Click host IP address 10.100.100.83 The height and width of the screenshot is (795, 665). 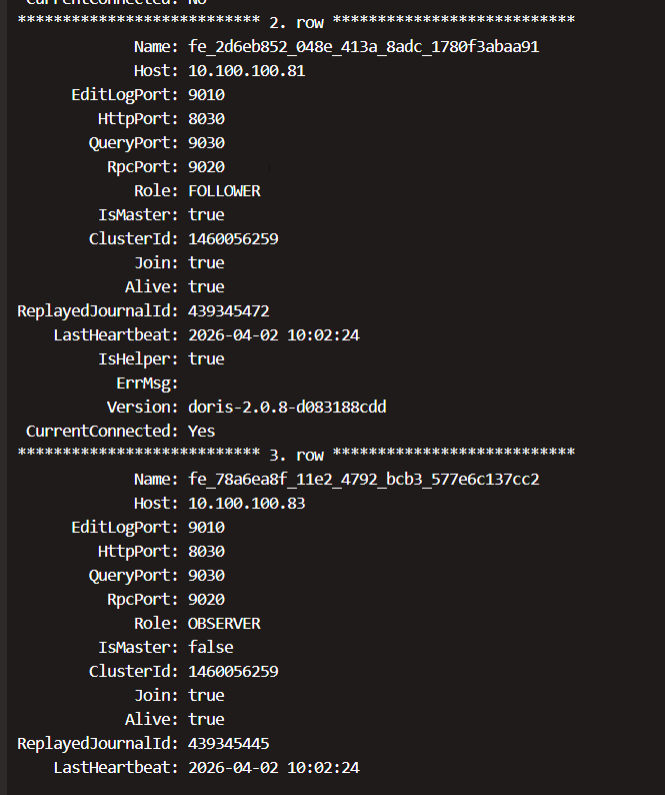246,503
